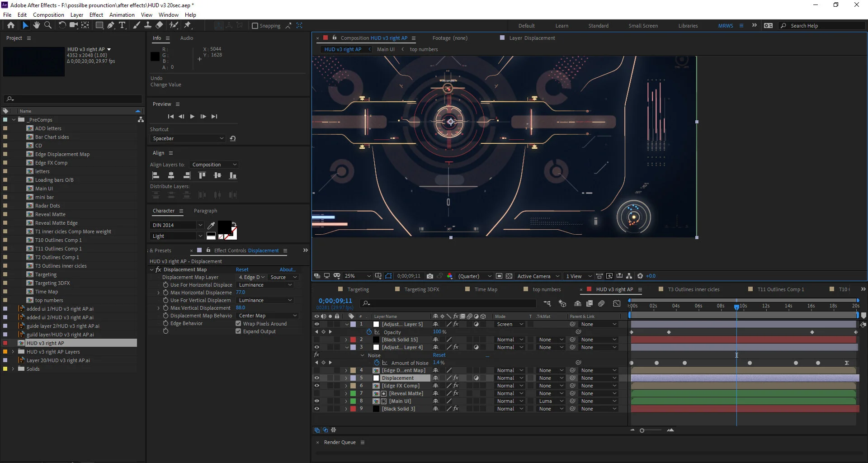868x463 pixels.
Task: Select the Horizontal Type tool
Action: [x=123, y=25]
